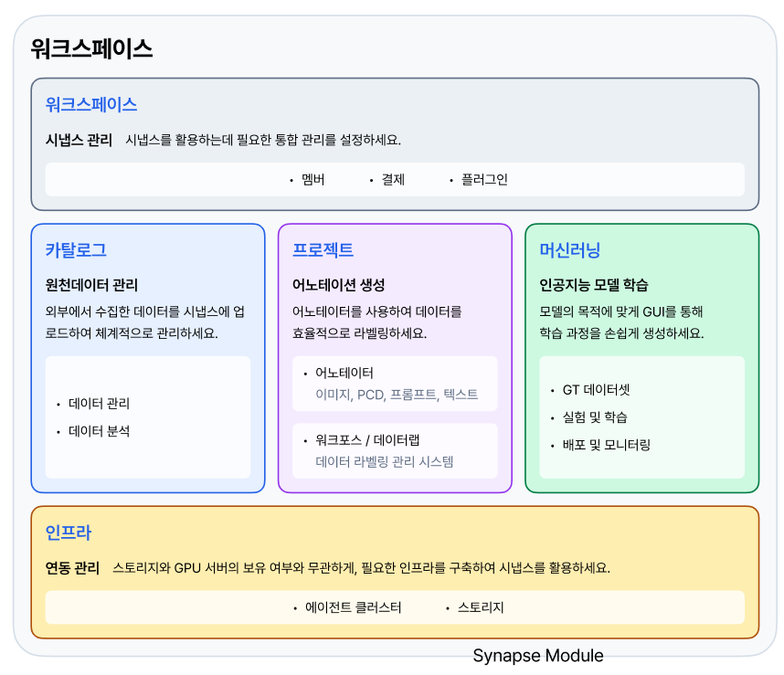Open the GT 데이터셋 item
Image resolution: width=784 pixels, height=675 pixels.
(596, 390)
